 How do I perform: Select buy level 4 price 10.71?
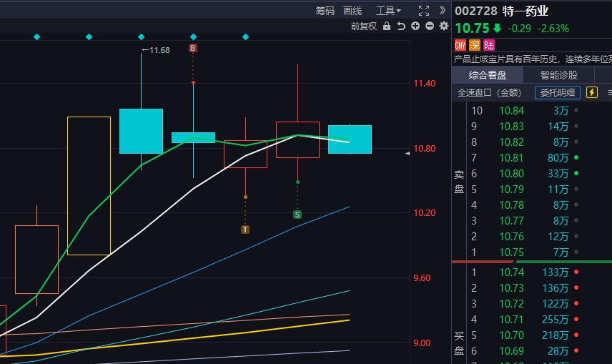pyautogui.click(x=512, y=320)
